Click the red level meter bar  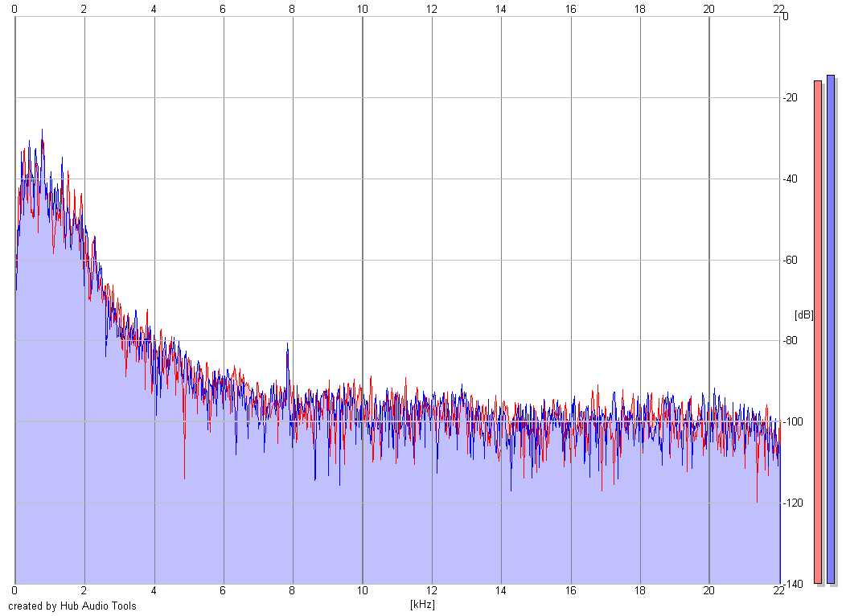(x=817, y=332)
